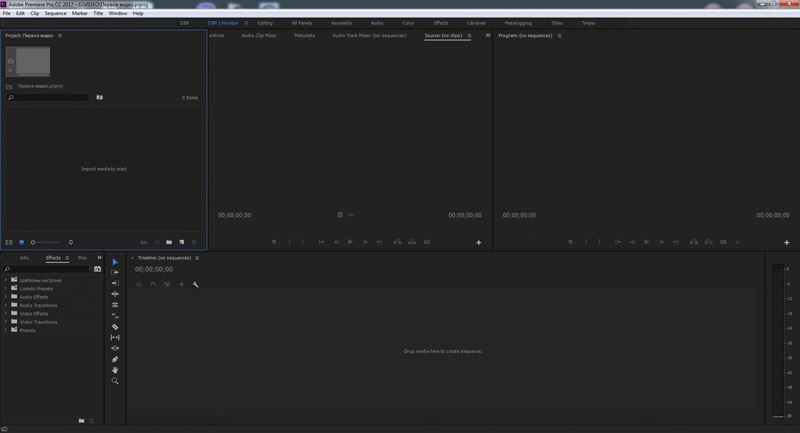The image size is (800, 433).
Task: Select the Selection arrow tool
Action: tap(115, 262)
